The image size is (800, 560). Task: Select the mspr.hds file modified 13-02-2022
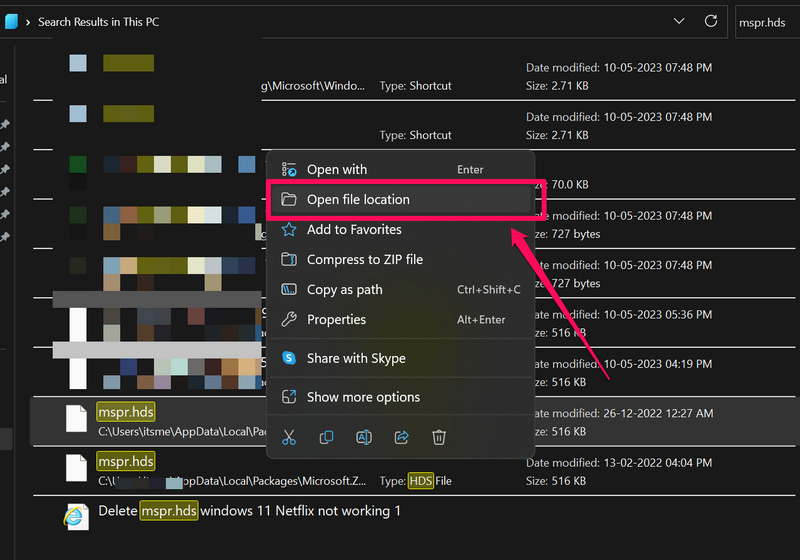(126, 462)
